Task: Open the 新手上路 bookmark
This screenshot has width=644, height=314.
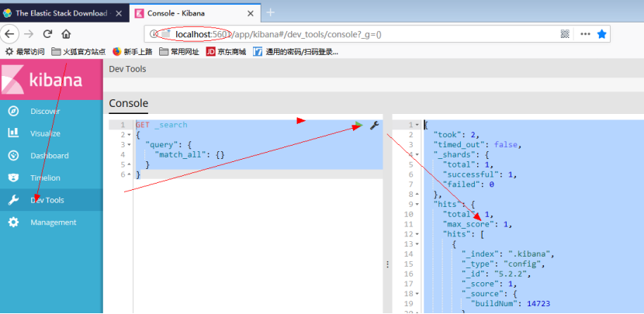Action: pos(132,52)
